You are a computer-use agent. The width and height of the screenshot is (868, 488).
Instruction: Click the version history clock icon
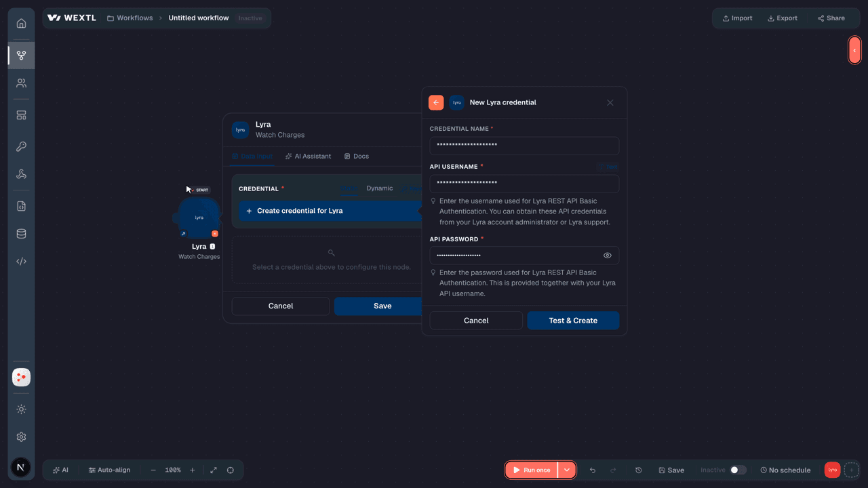point(638,470)
